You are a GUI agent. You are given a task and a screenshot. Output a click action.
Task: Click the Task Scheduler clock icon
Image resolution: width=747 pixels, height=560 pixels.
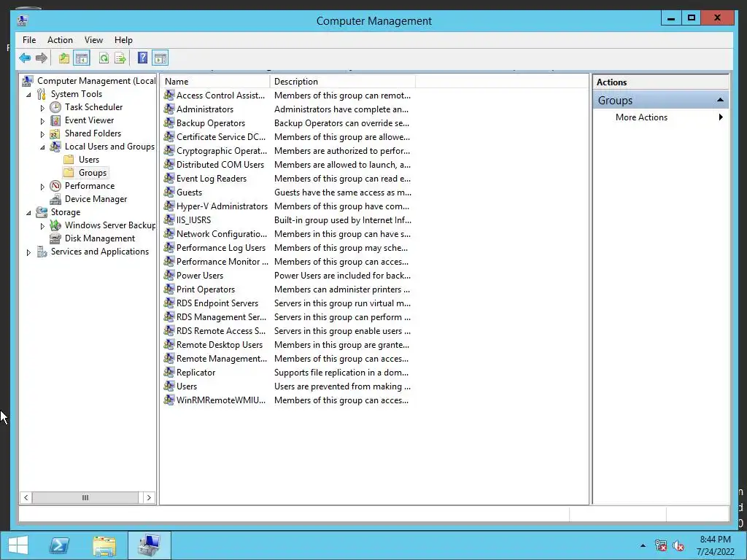click(55, 107)
